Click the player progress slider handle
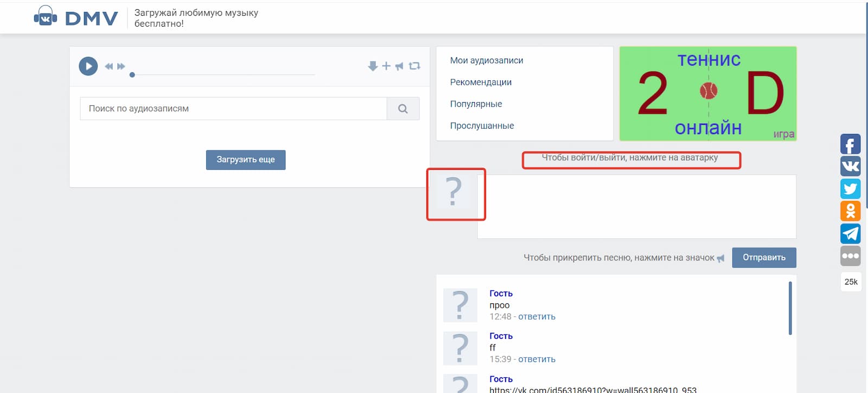This screenshot has height=393, width=868. click(132, 75)
